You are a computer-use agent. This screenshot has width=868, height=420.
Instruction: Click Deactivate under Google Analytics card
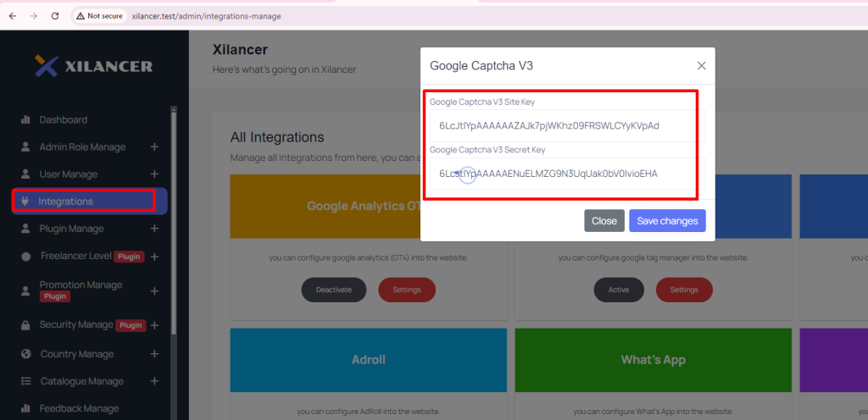pyautogui.click(x=334, y=290)
